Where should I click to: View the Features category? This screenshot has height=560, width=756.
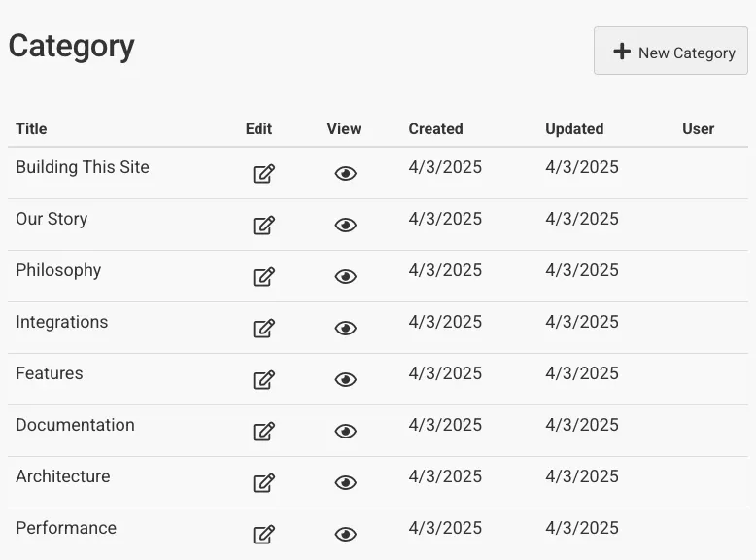(x=345, y=380)
